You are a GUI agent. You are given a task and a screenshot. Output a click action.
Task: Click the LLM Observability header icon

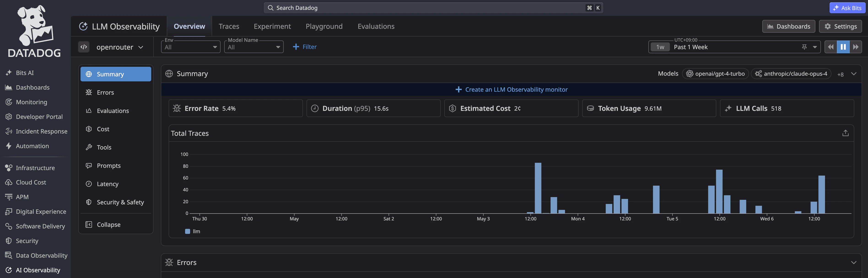coord(83,26)
